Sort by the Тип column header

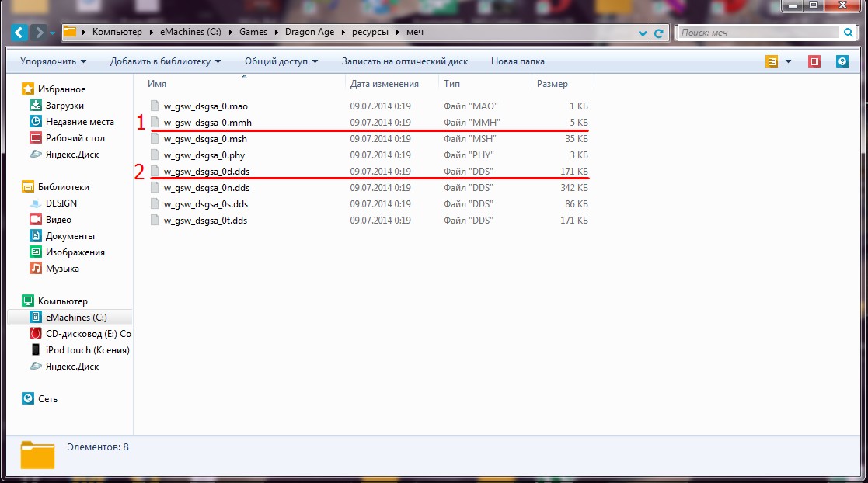click(x=451, y=84)
